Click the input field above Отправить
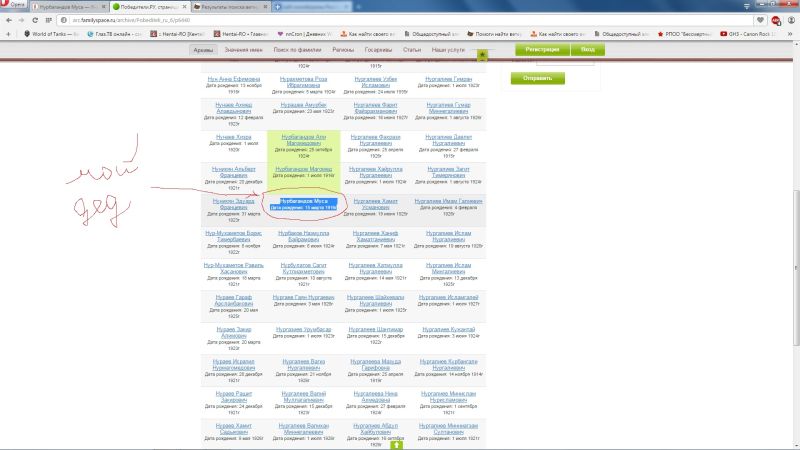This screenshot has width=800, height=450. tap(565, 62)
